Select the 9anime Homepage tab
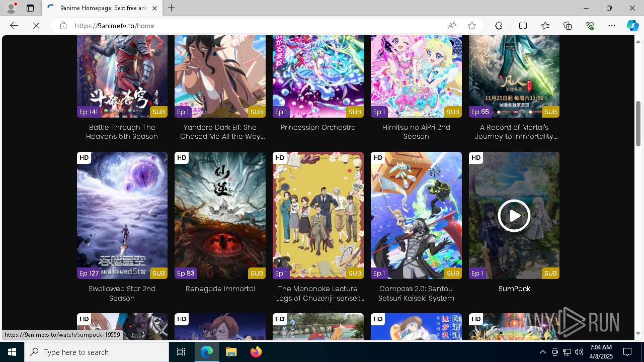Screen dimensions: 644x362 tap(102, 8)
